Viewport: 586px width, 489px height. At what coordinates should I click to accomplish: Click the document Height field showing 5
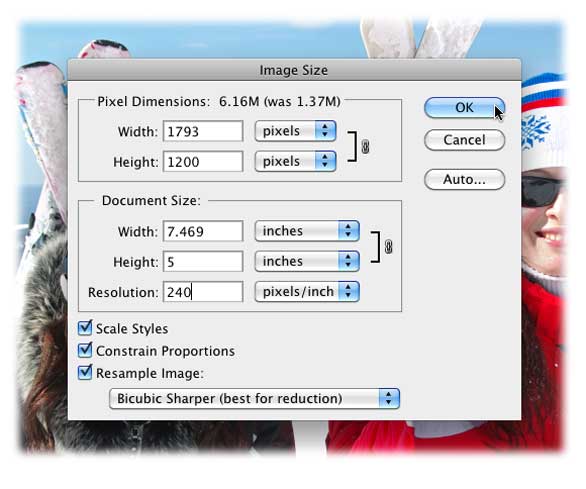coord(203,261)
